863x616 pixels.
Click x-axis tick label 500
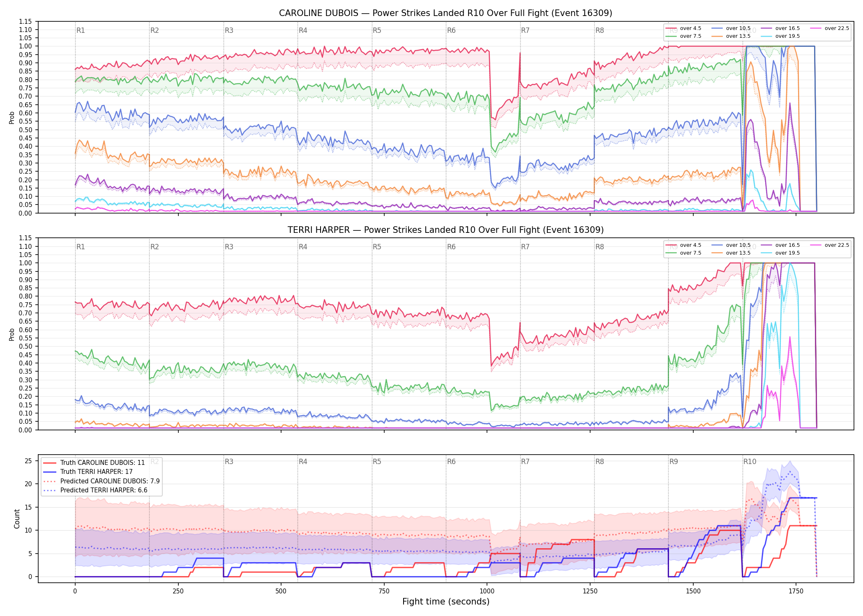pyautogui.click(x=281, y=591)
